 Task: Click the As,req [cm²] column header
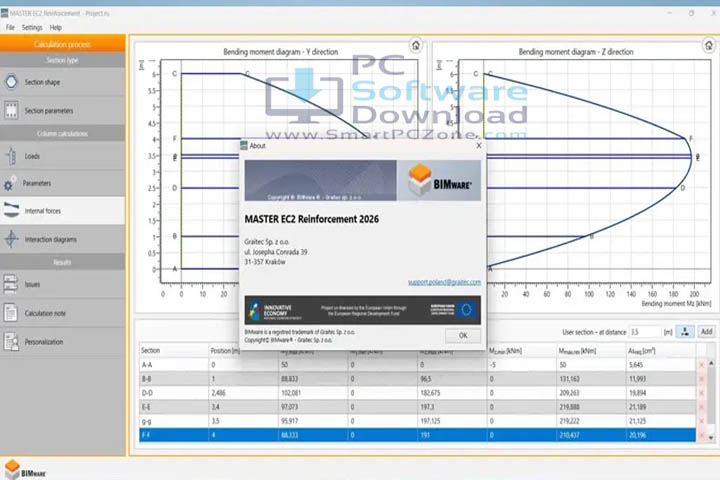(x=661, y=350)
